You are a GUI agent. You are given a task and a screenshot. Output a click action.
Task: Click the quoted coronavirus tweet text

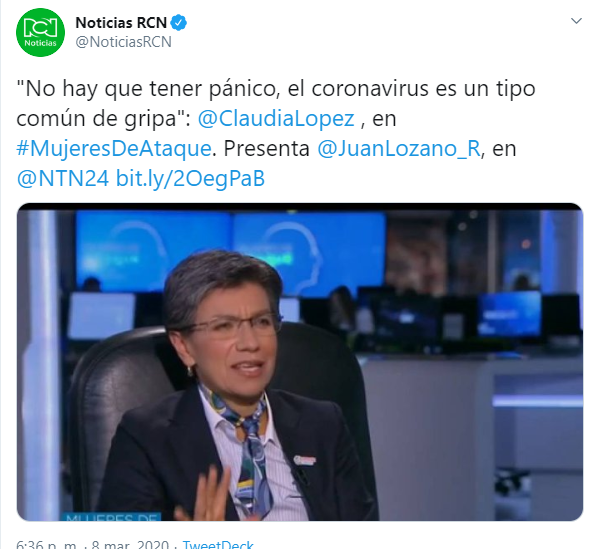276,104
